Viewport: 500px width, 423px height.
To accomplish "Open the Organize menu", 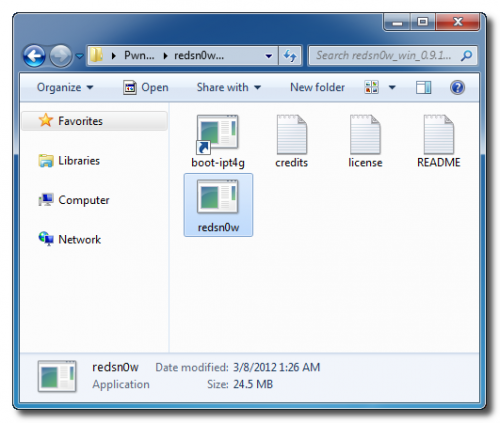I will pyautogui.click(x=65, y=87).
